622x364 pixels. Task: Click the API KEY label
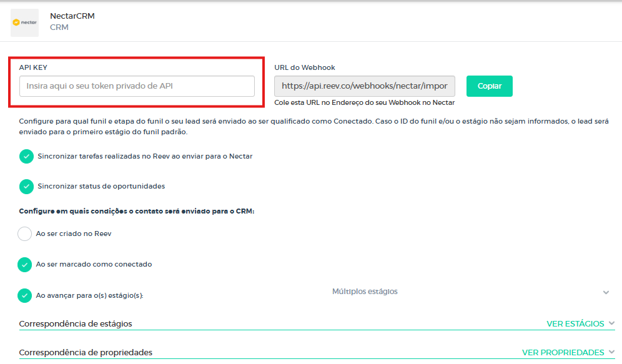point(33,67)
